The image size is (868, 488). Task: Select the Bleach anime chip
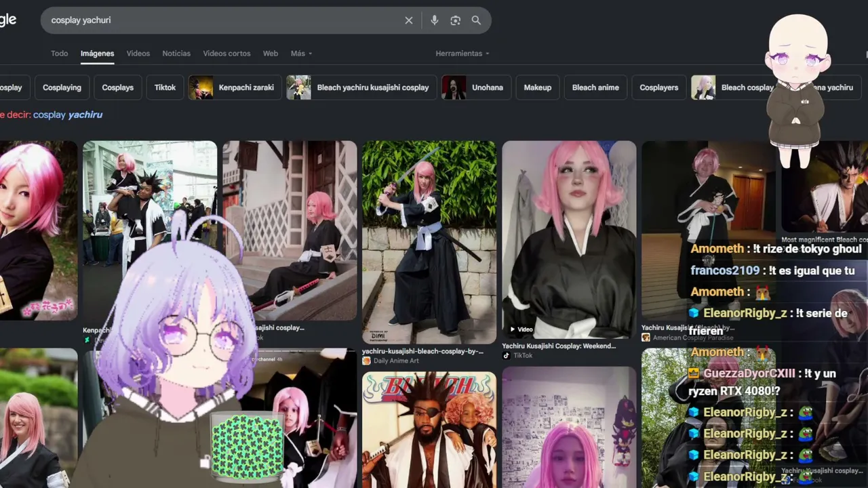click(595, 87)
